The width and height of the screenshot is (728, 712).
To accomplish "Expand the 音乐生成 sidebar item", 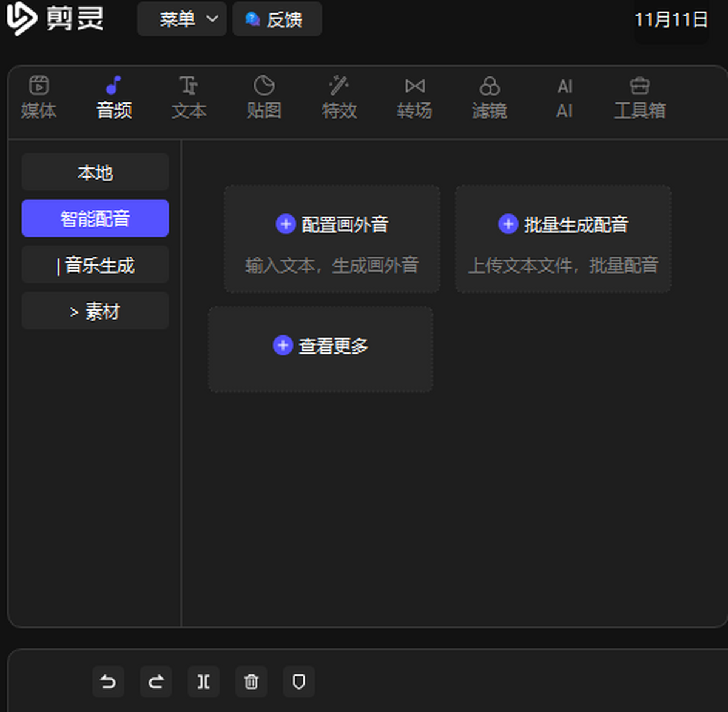I will [x=95, y=265].
